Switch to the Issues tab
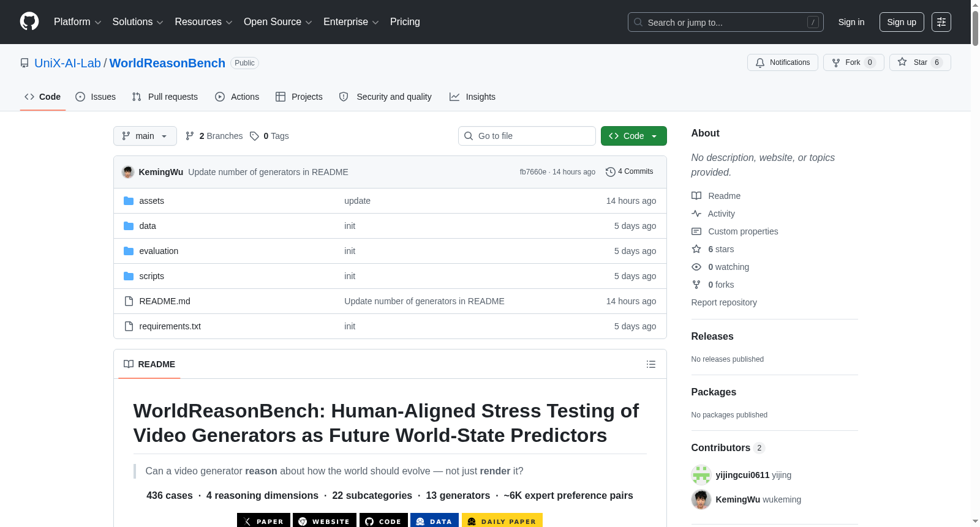 coord(96,97)
